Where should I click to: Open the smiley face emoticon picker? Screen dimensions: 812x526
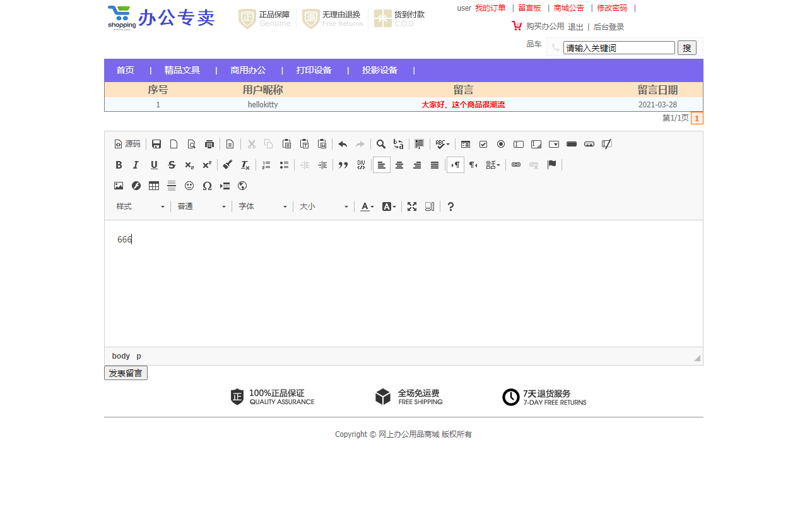click(x=189, y=186)
